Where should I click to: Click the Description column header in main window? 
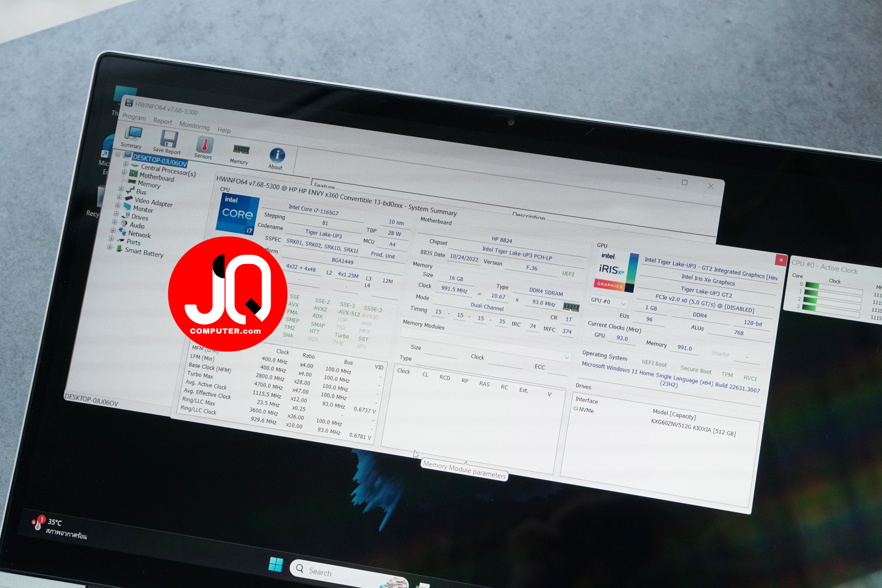[x=528, y=216]
